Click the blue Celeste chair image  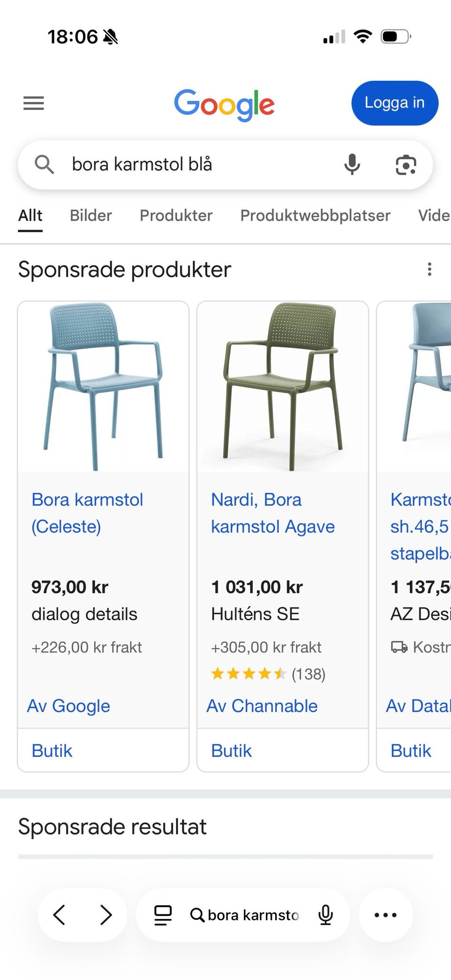103,386
